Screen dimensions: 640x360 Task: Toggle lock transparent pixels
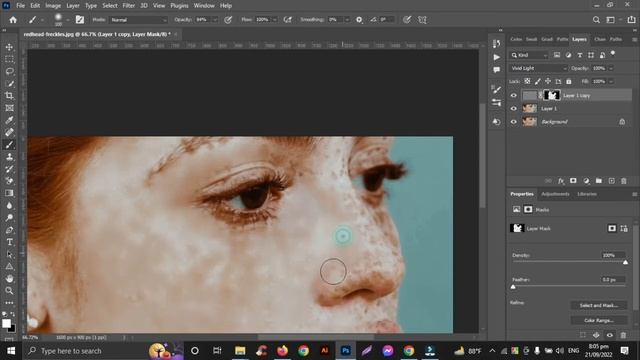(x=527, y=81)
